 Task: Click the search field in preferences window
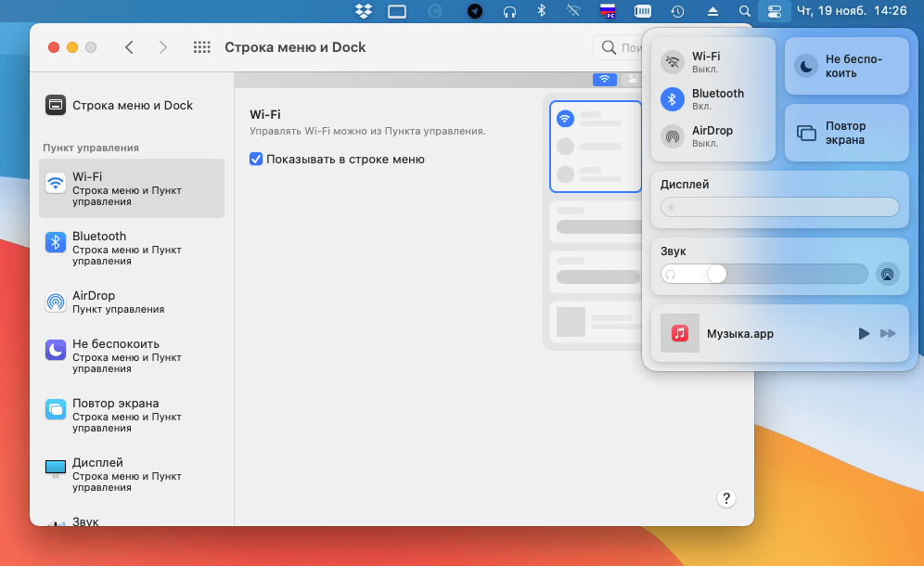(618, 47)
